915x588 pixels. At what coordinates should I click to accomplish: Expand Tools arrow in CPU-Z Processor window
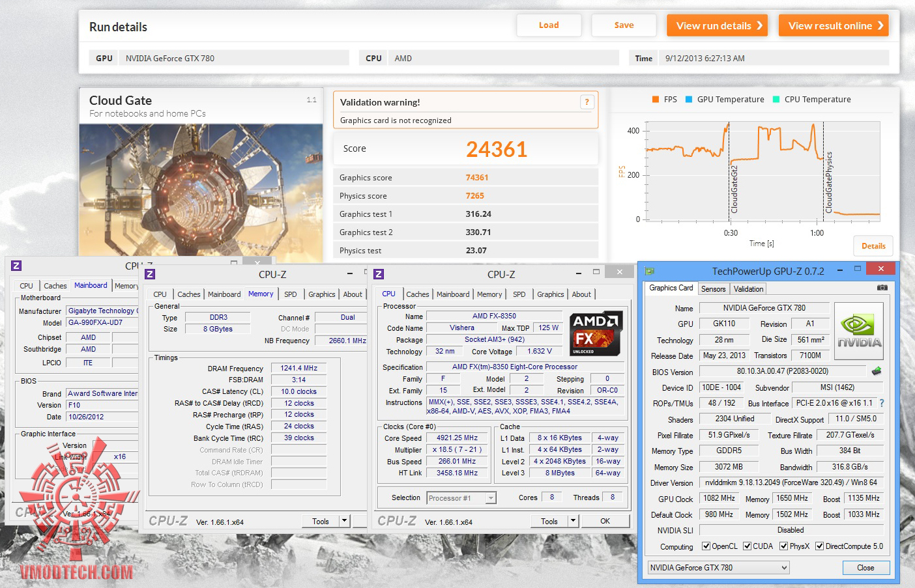(x=574, y=521)
